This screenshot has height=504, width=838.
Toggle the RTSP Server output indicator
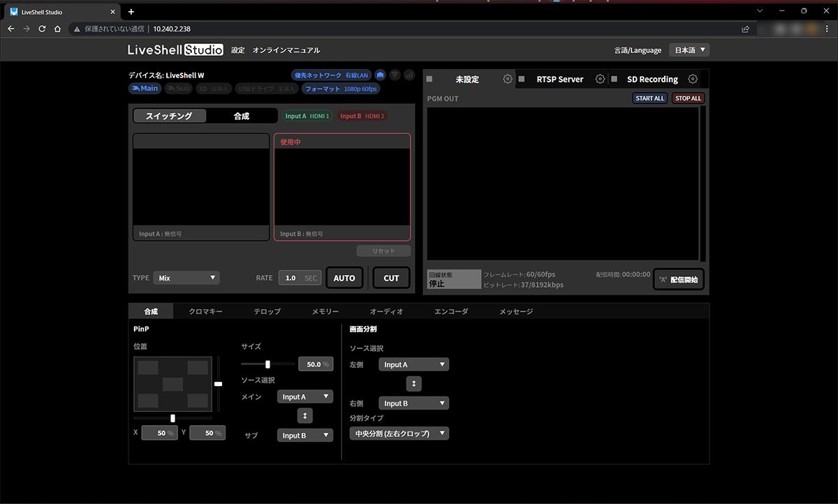pos(522,79)
